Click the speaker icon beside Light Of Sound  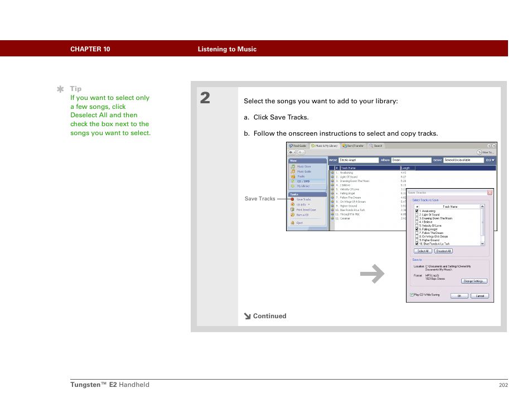pos(332,177)
